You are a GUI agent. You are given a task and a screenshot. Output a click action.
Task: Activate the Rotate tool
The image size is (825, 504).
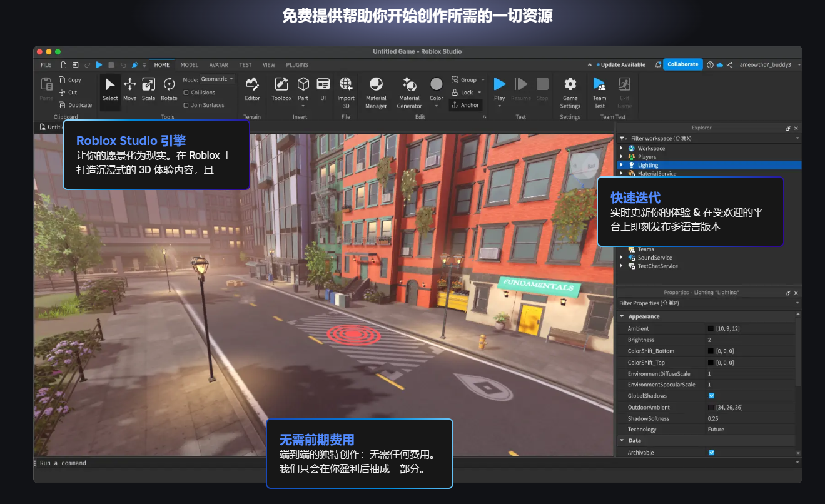(169, 89)
